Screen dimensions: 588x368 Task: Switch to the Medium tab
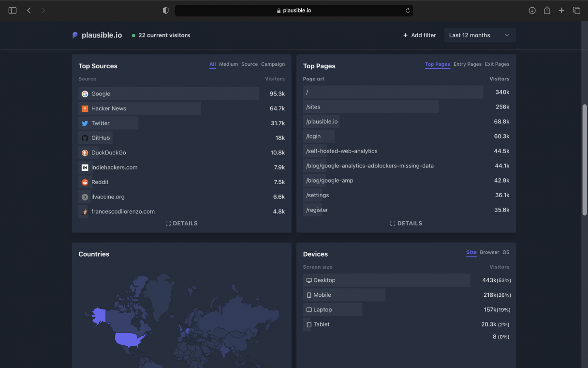click(228, 64)
